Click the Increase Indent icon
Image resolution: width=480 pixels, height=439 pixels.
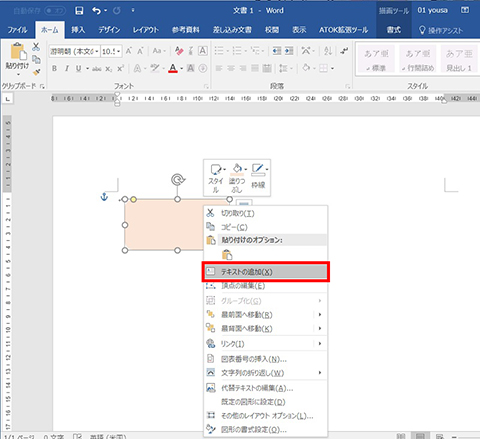click(x=289, y=51)
